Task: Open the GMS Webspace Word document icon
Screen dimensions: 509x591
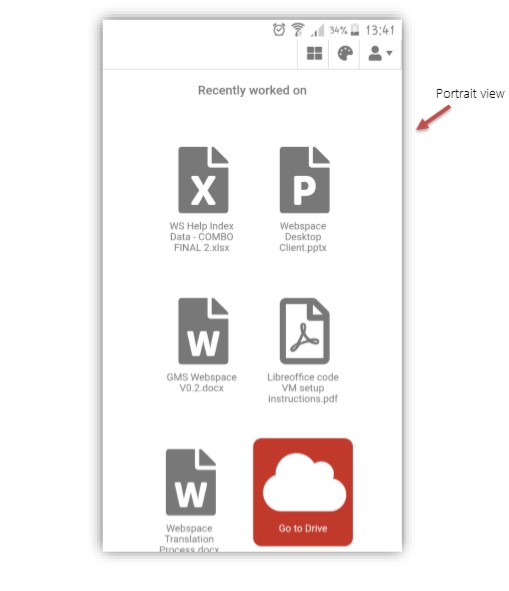Action: pos(203,331)
